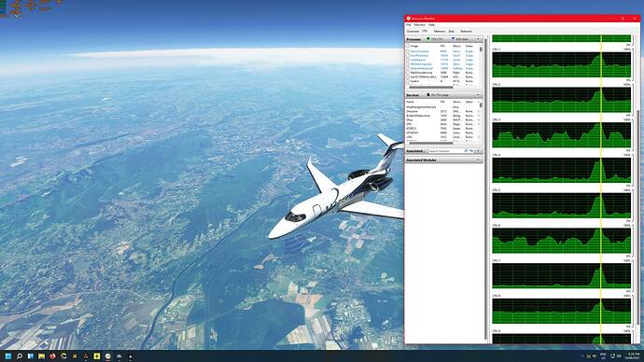The width and height of the screenshot is (644, 362).
Task: Click the refresh icon beside handles search
Action: point(471,151)
